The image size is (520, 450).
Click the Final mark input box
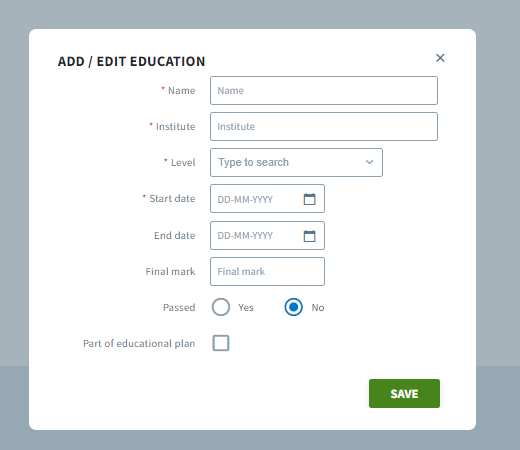267,271
